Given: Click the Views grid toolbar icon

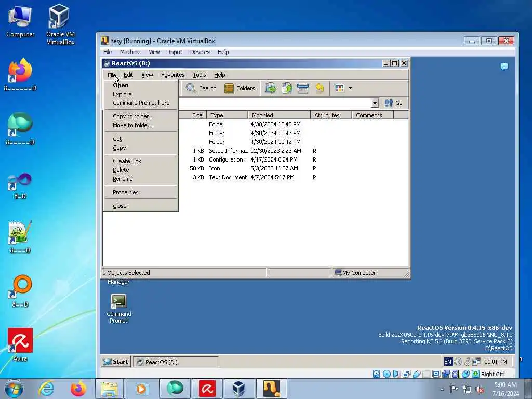Looking at the screenshot, I should pyautogui.click(x=340, y=88).
